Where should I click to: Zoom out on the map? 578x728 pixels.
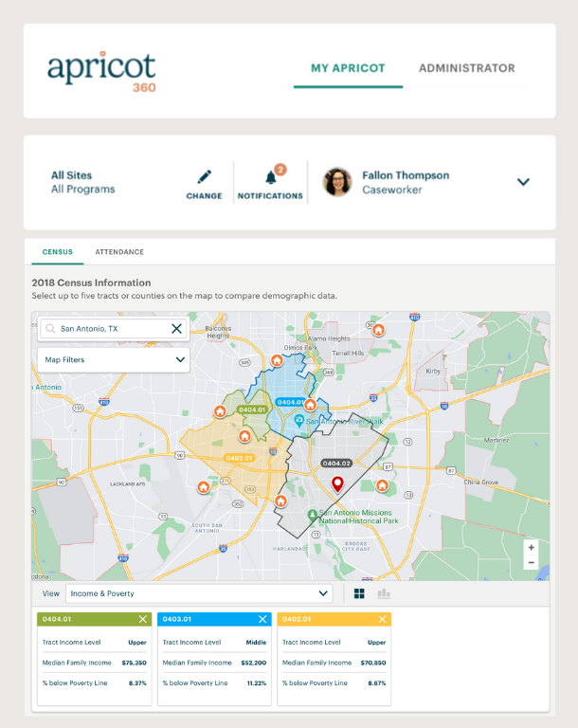tap(531, 563)
